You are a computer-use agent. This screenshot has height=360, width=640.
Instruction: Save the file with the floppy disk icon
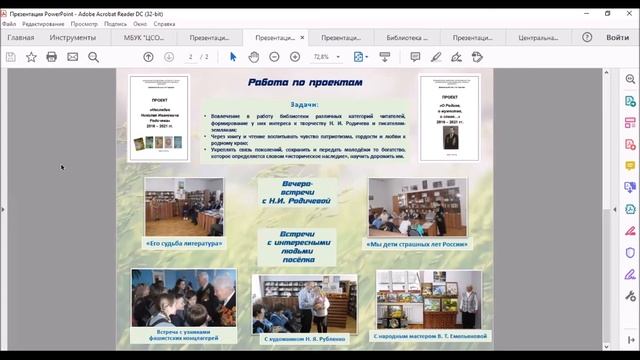pos(11,57)
